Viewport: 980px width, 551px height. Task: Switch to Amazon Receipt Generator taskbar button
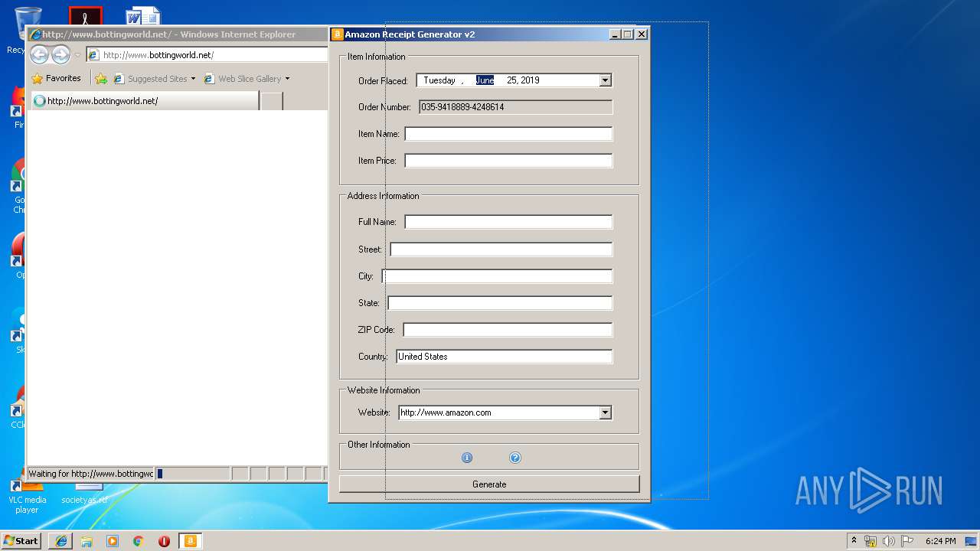(190, 541)
